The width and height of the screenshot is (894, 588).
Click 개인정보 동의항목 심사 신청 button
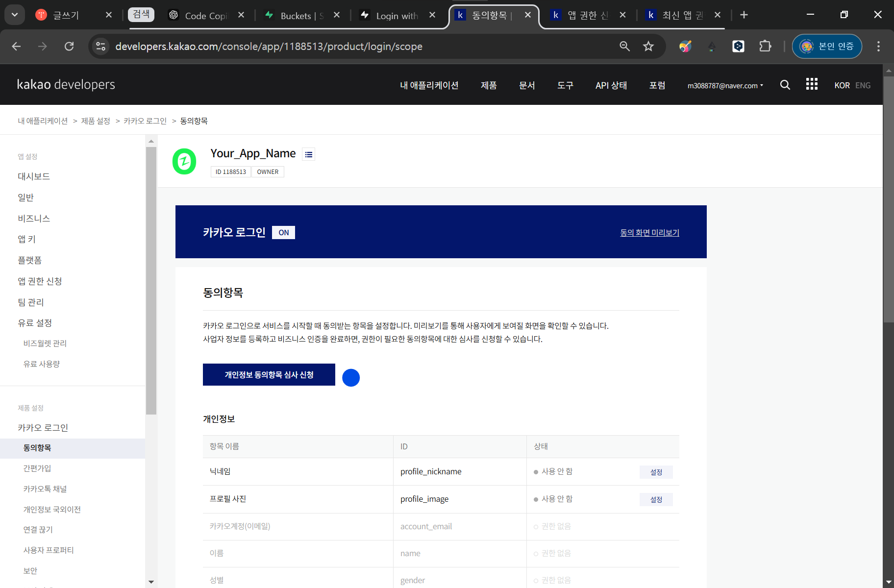[269, 374]
